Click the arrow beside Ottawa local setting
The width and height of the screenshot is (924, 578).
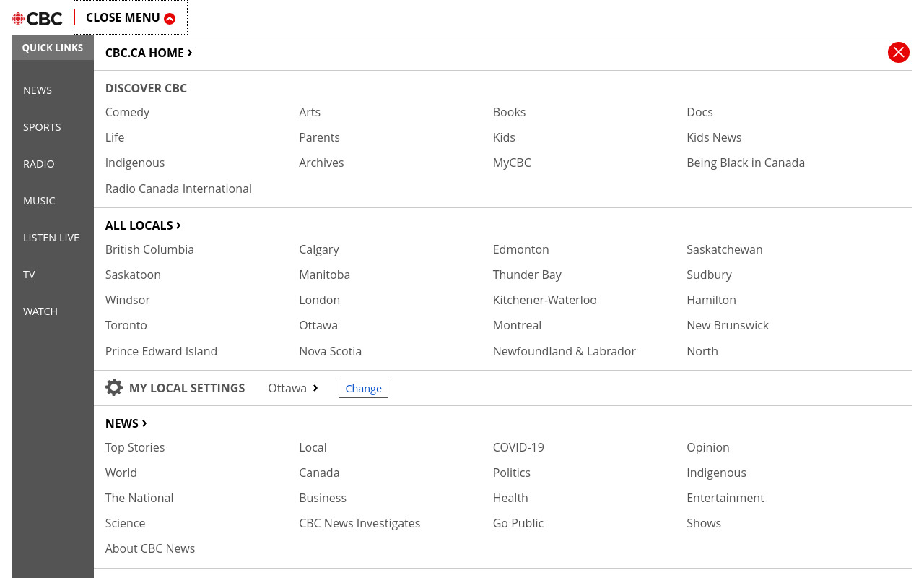315,388
